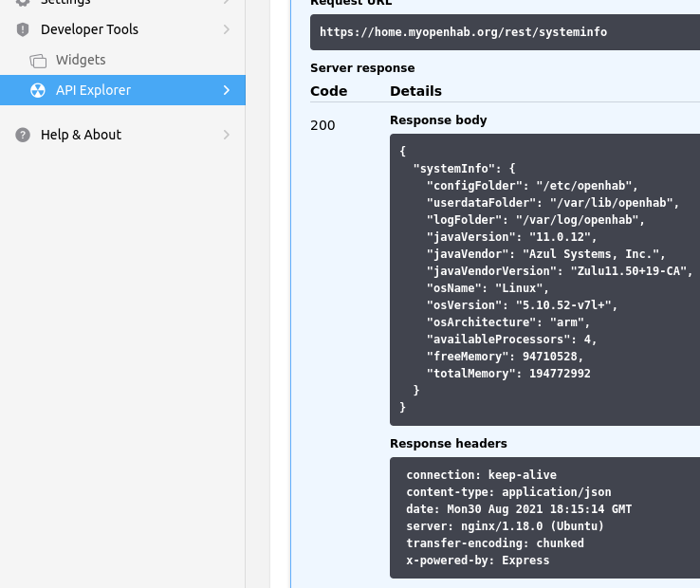Viewport: 700px width, 588px height.
Task: Click the Settings gear icon in sidebar
Action: click(23, 3)
